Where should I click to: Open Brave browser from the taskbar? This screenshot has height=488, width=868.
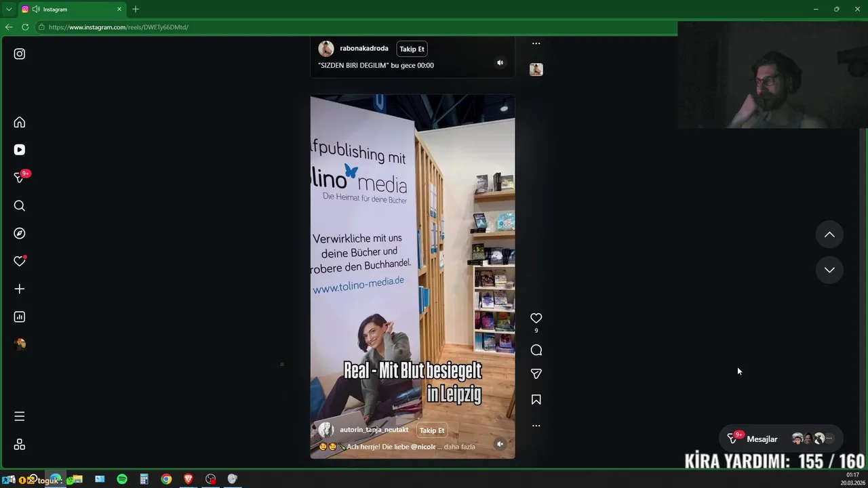click(x=189, y=479)
